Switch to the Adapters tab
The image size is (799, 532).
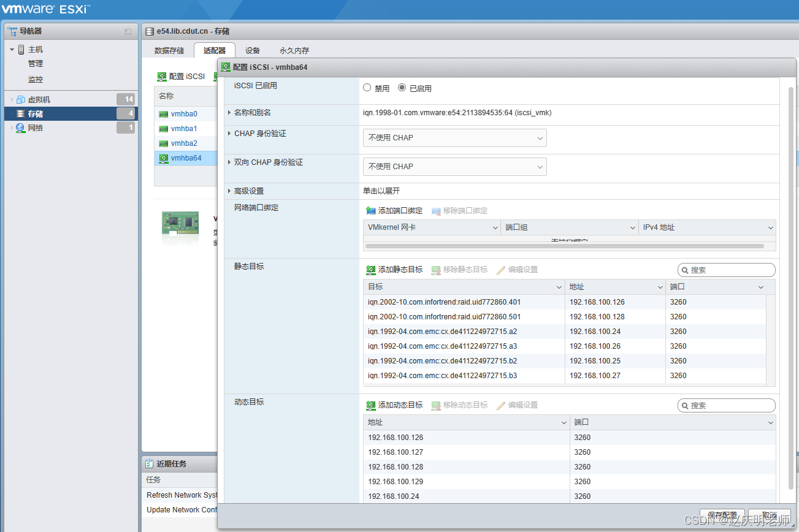(x=215, y=51)
